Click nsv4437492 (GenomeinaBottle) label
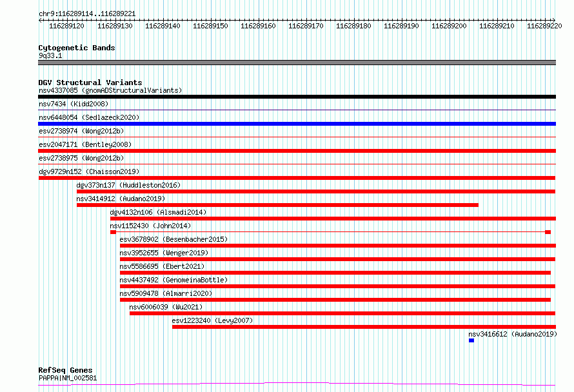This screenshot has width=574, height=392. 173,280
